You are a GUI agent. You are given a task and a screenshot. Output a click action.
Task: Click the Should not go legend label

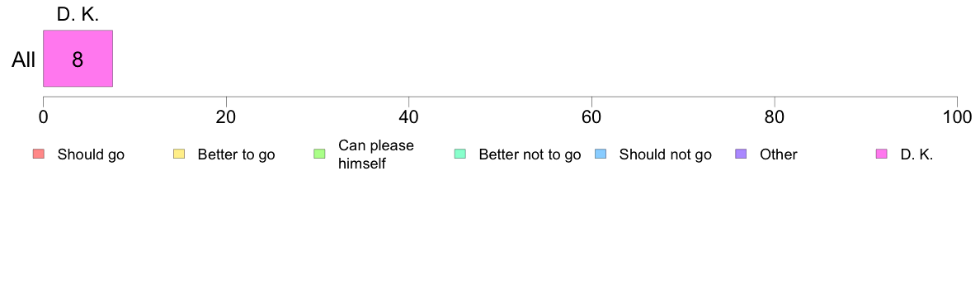(x=665, y=154)
